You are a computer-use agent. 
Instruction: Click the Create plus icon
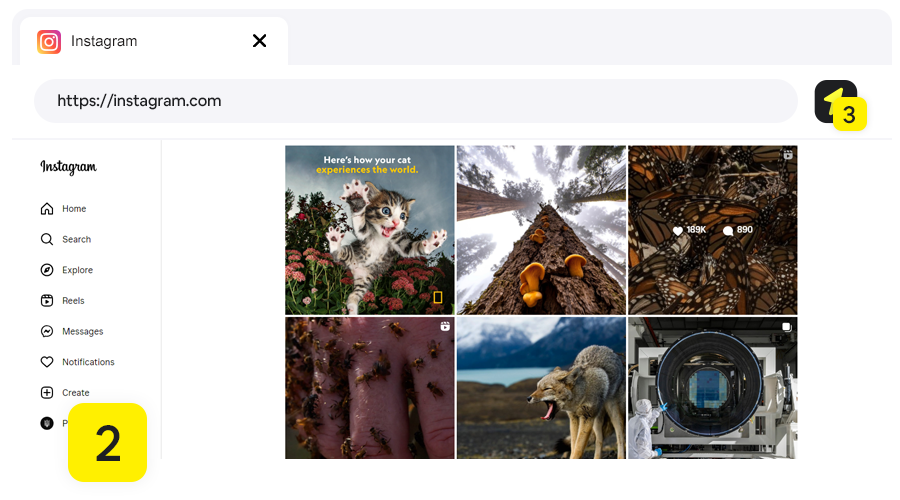47,393
